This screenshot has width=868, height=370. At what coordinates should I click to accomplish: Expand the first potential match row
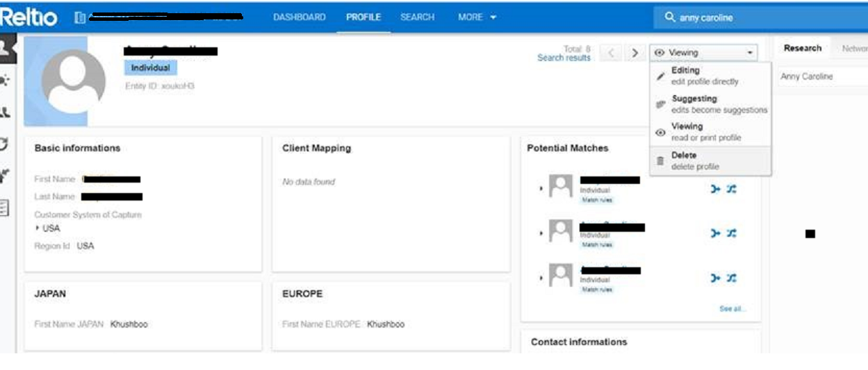coord(541,188)
